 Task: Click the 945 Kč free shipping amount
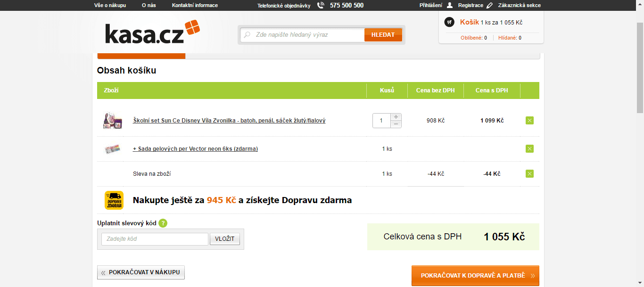221,200
